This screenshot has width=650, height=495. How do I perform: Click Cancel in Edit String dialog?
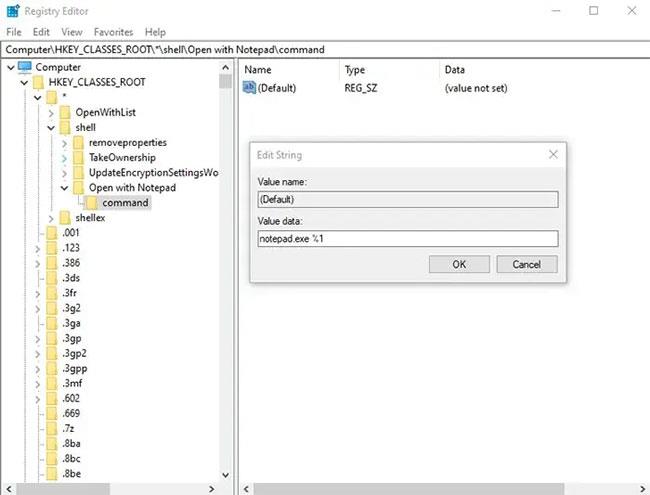(526, 264)
